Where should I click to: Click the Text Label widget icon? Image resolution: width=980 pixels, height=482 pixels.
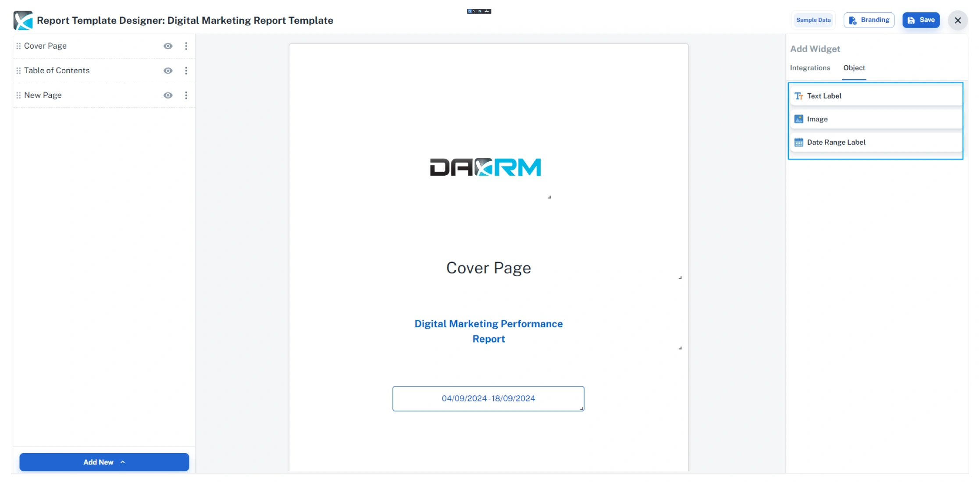799,96
